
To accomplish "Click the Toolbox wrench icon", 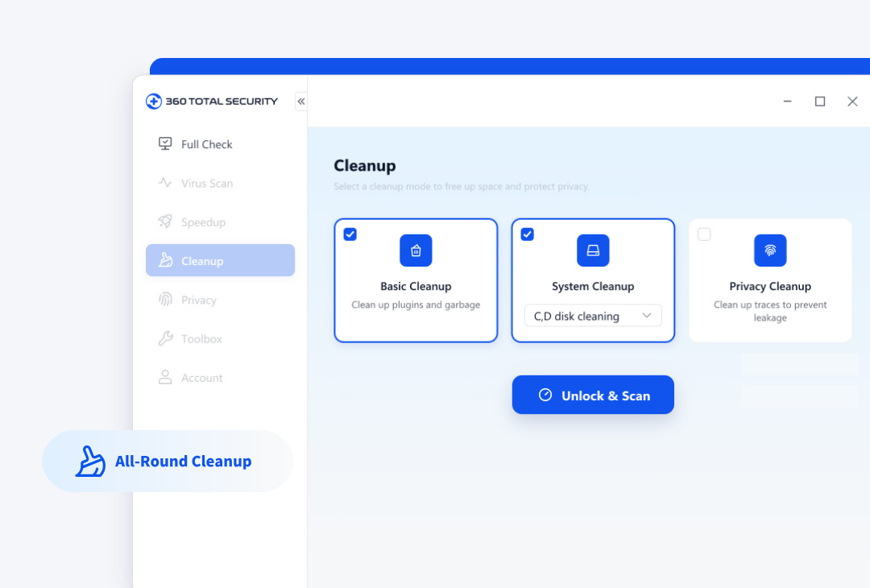I will tap(165, 338).
